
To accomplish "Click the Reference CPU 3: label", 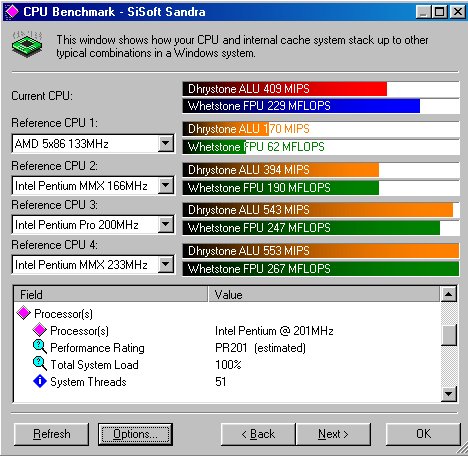I will 54,205.
